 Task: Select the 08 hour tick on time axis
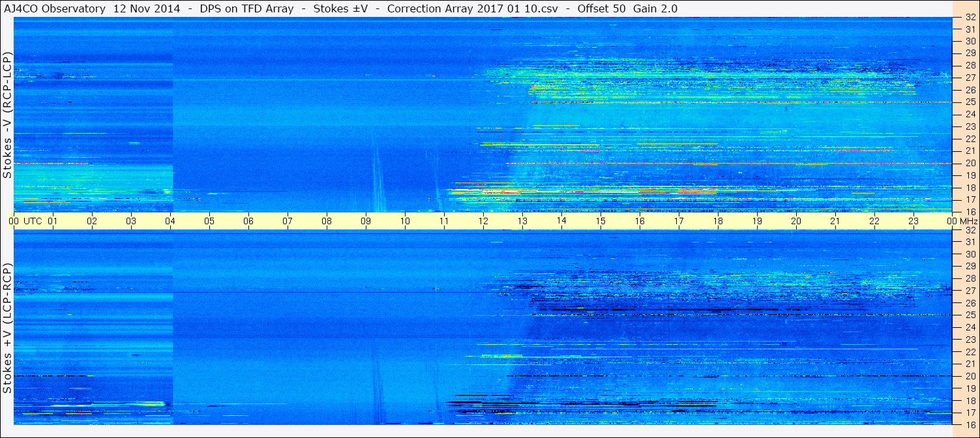point(327,221)
